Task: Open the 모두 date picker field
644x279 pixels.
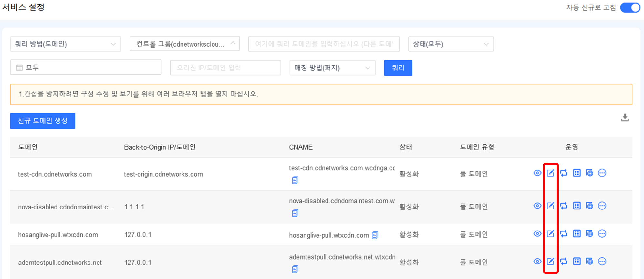Action: click(x=86, y=68)
